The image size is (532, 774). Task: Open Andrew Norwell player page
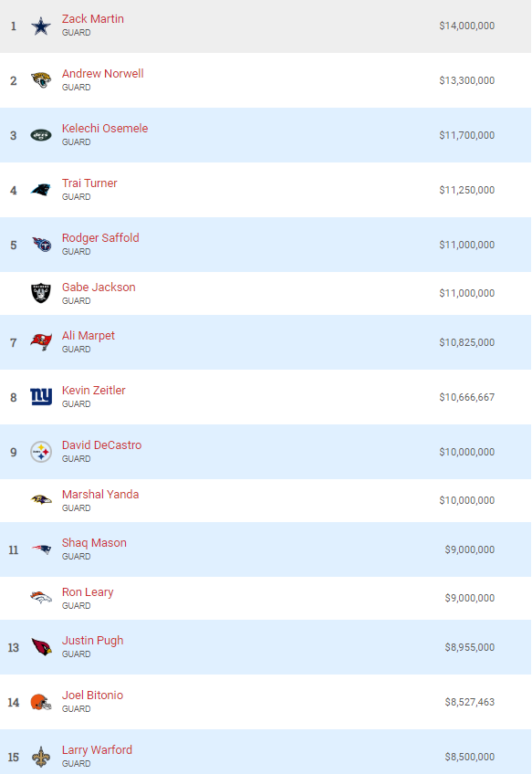(x=102, y=74)
